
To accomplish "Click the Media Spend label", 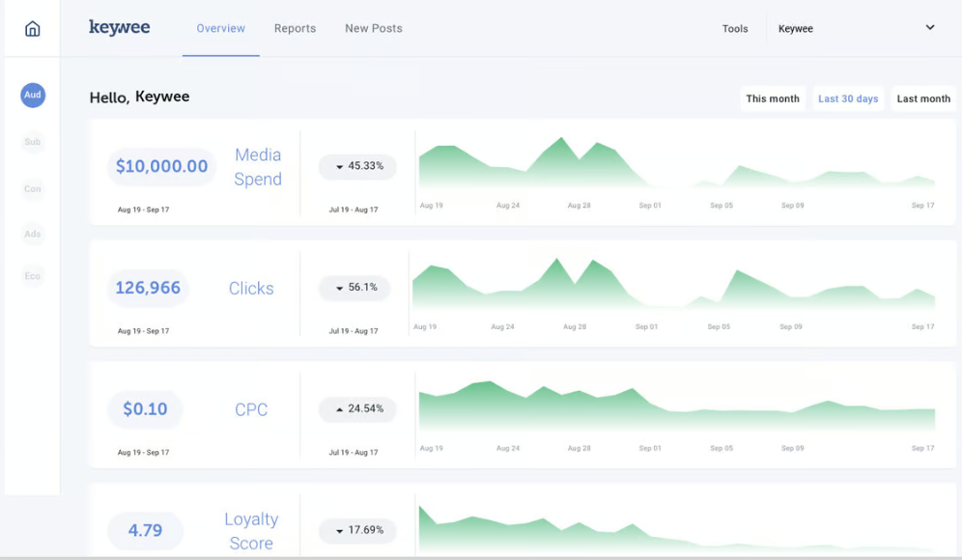I will tap(258, 167).
